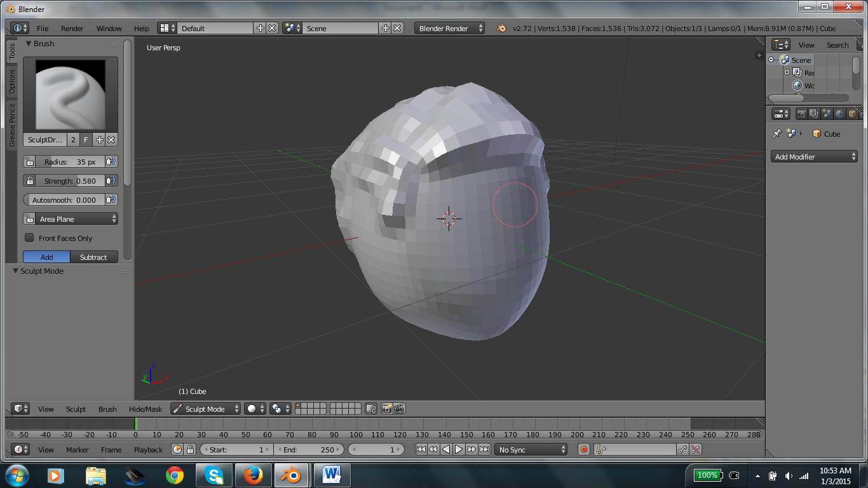868x488 pixels.
Task: Toggle use preview range clock icon
Action: point(177,449)
